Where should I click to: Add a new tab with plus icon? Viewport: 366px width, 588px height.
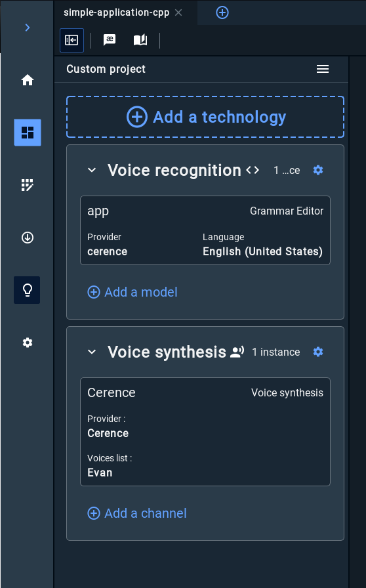[x=222, y=12]
